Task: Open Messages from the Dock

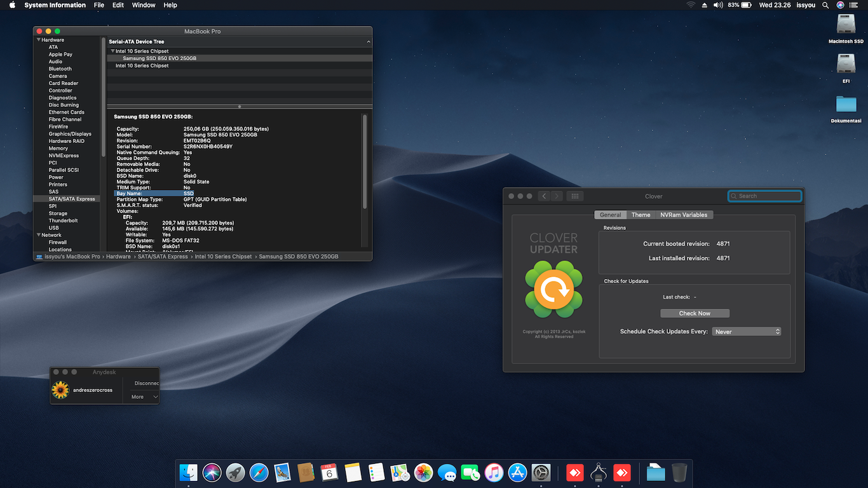Action: click(447, 472)
